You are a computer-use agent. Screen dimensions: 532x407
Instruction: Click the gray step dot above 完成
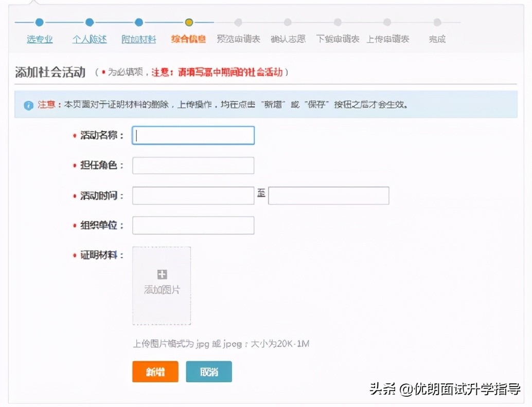click(x=437, y=23)
